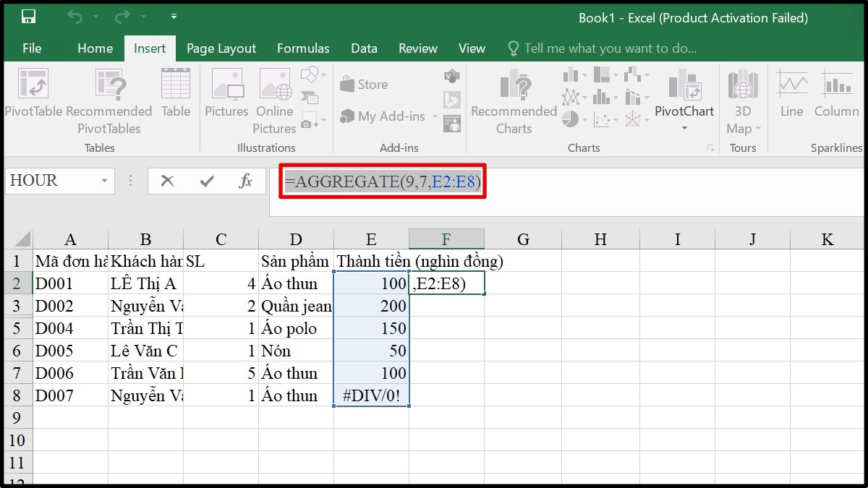Open the Name Box dropdown
Viewport: 868px width, 488px height.
tap(106, 181)
